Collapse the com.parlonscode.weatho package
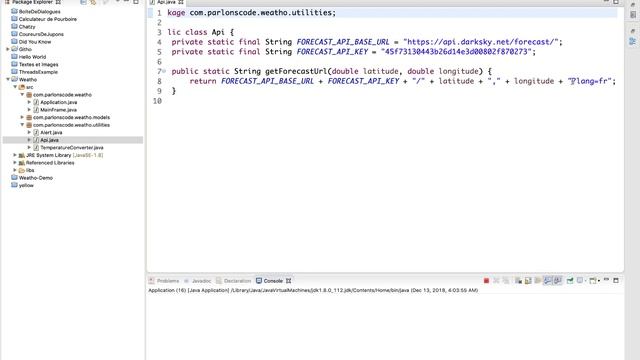The height and width of the screenshot is (360, 640). click(22, 95)
